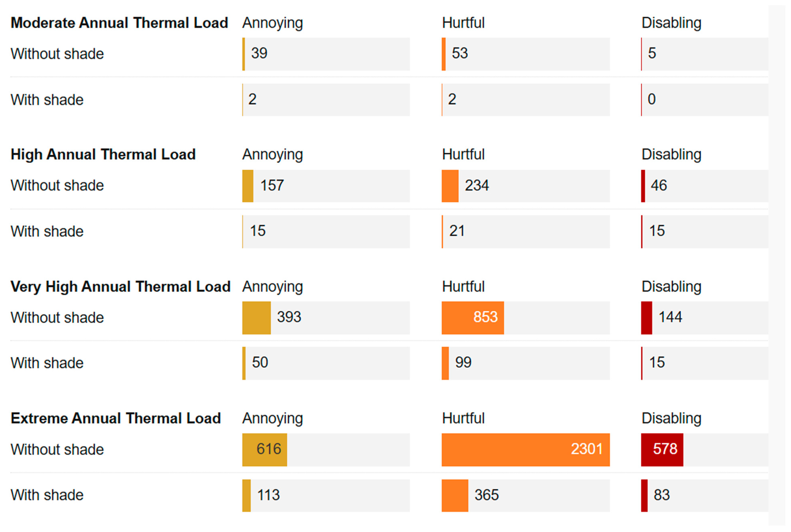
Task: Click the value 157 in Annoying column
Action: [x=272, y=186]
